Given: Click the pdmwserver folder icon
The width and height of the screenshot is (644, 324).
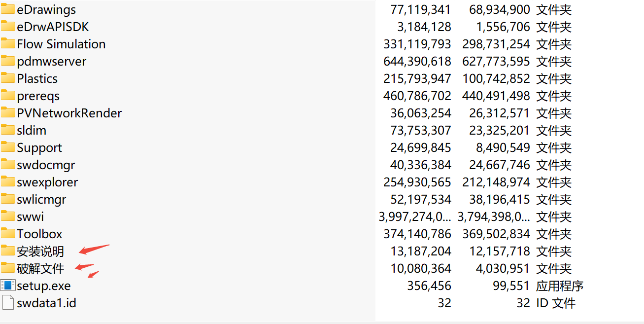Looking at the screenshot, I should coord(8,61).
